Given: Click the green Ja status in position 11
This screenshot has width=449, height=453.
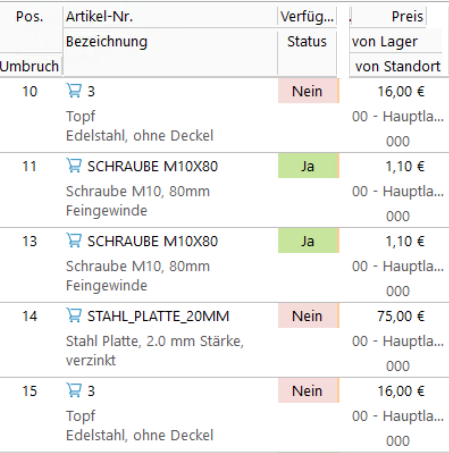Looking at the screenshot, I should coord(308,166).
